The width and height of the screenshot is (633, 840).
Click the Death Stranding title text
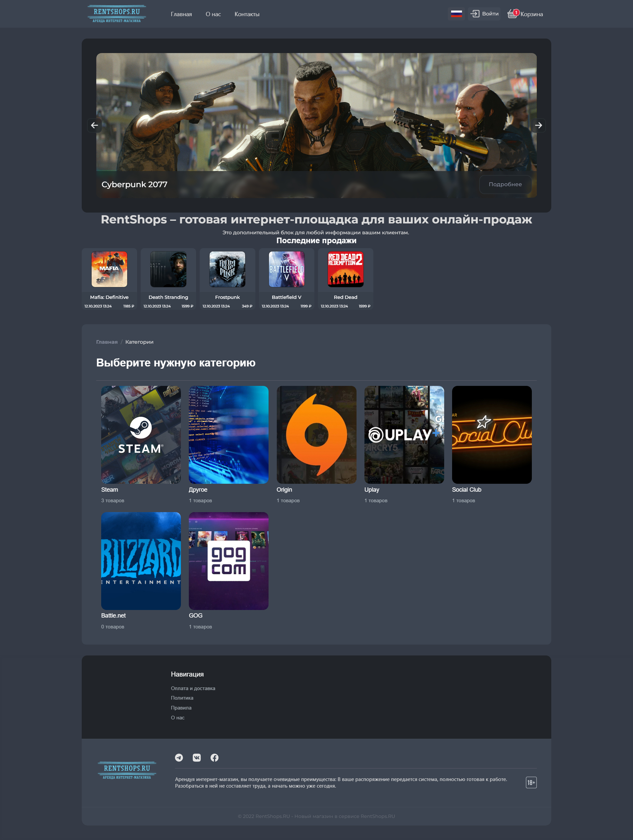point(168,297)
